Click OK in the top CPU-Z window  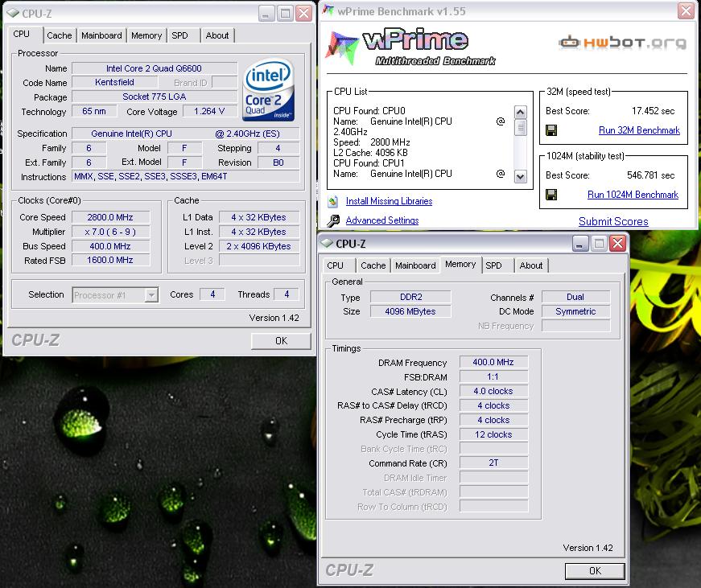point(281,341)
